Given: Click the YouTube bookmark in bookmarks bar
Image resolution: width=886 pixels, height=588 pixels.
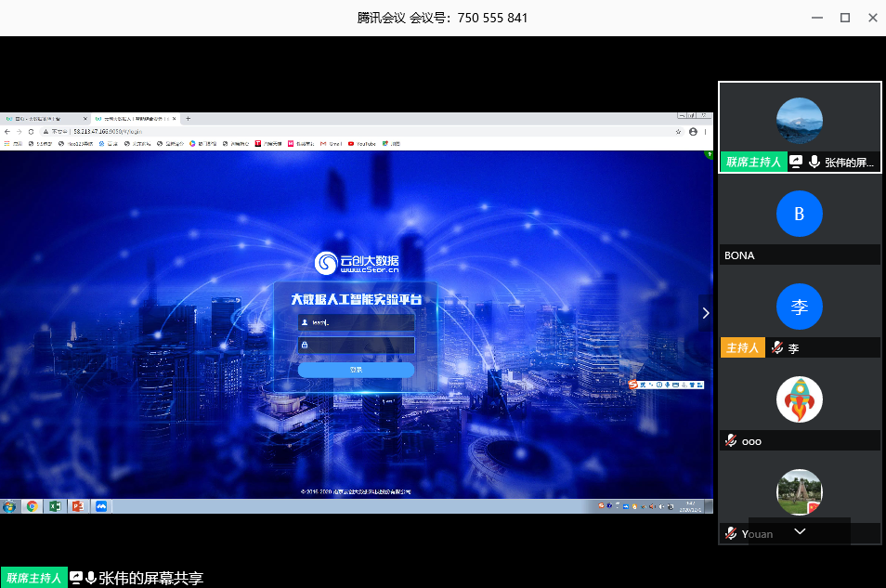Looking at the screenshot, I should 363,144.
